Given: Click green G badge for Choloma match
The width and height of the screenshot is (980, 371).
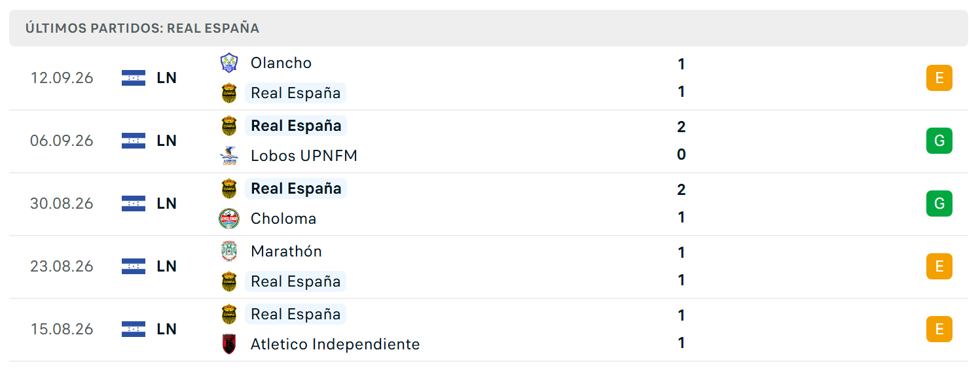Looking at the screenshot, I should click(939, 203).
